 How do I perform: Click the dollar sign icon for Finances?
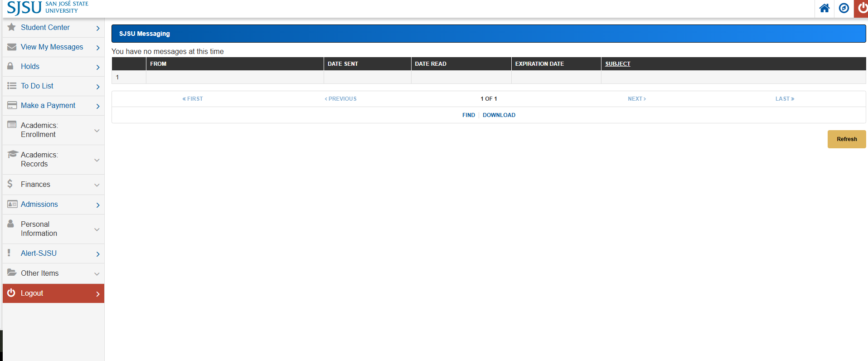10,184
